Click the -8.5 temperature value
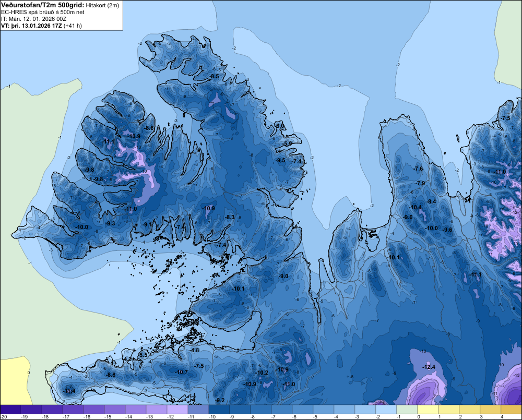Viewport: 522px width, 420px height. pos(214,76)
